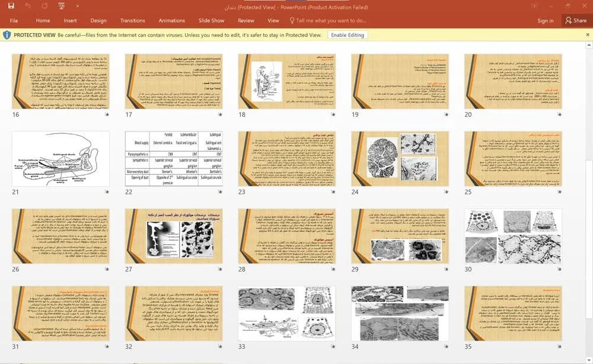Screen dimensions: 593x364
Task: Click the protected view shield icon
Action: [x=7, y=35]
